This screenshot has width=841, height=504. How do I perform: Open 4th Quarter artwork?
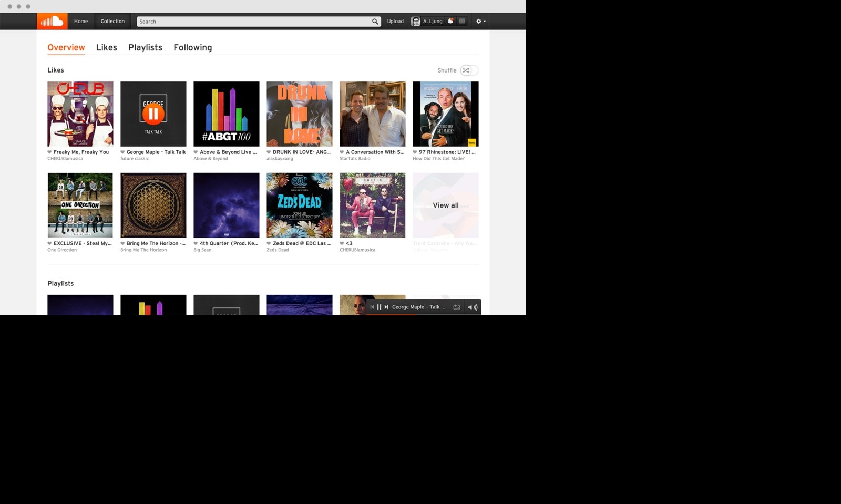click(227, 205)
